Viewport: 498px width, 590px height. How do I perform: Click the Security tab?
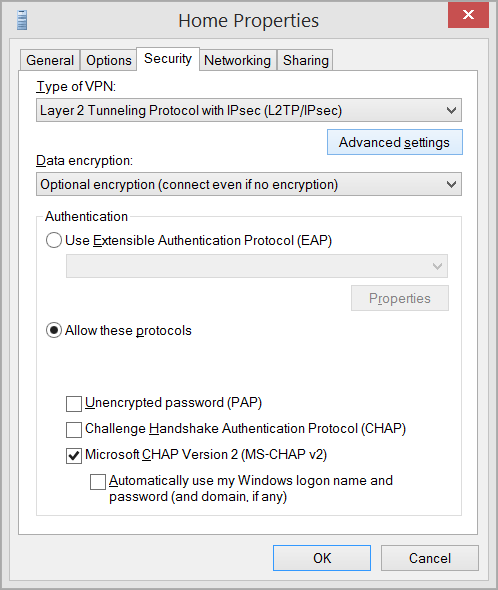pyautogui.click(x=168, y=59)
